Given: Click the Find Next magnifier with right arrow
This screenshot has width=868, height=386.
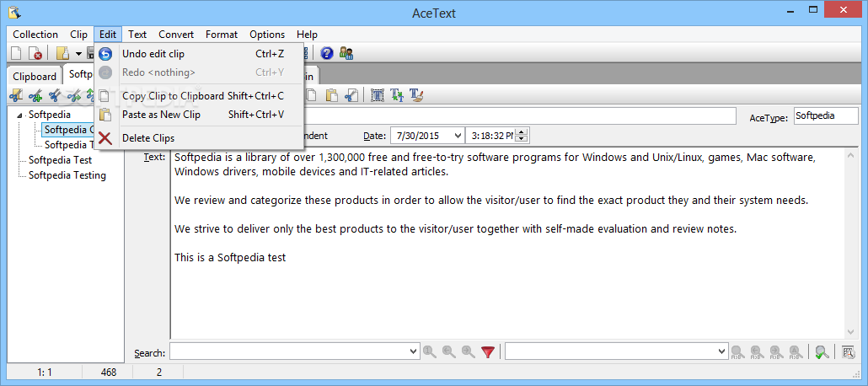Looking at the screenshot, I should click(x=469, y=351).
